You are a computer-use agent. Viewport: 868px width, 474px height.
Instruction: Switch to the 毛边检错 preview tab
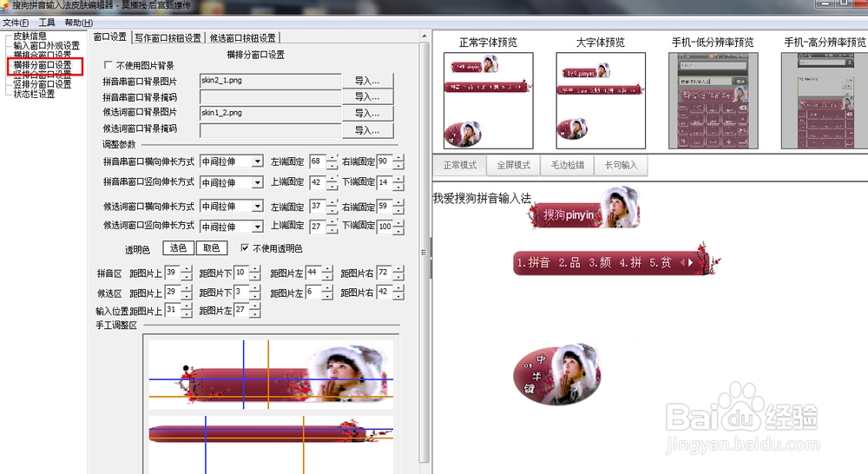coord(568,165)
